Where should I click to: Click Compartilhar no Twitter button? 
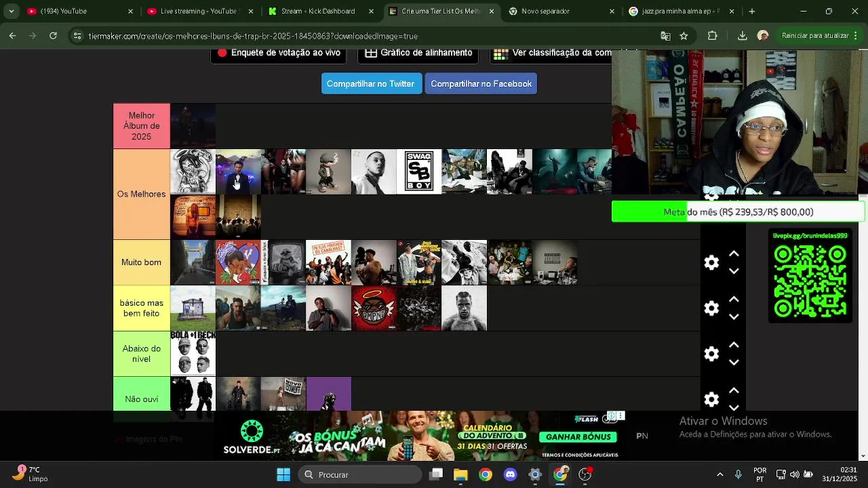point(370,83)
